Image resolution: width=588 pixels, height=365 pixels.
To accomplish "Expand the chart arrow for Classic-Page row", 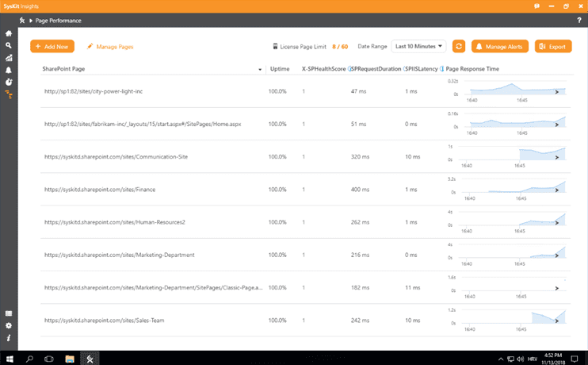I will [x=557, y=288].
